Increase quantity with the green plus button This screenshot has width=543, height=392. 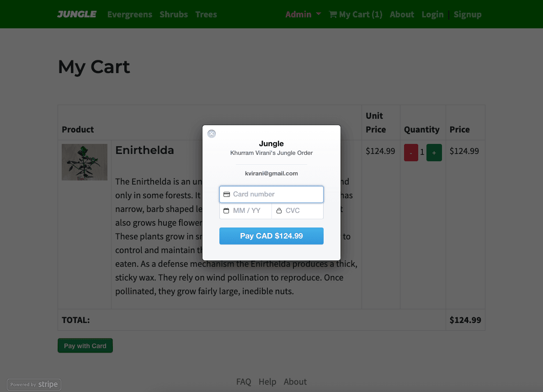point(434,153)
